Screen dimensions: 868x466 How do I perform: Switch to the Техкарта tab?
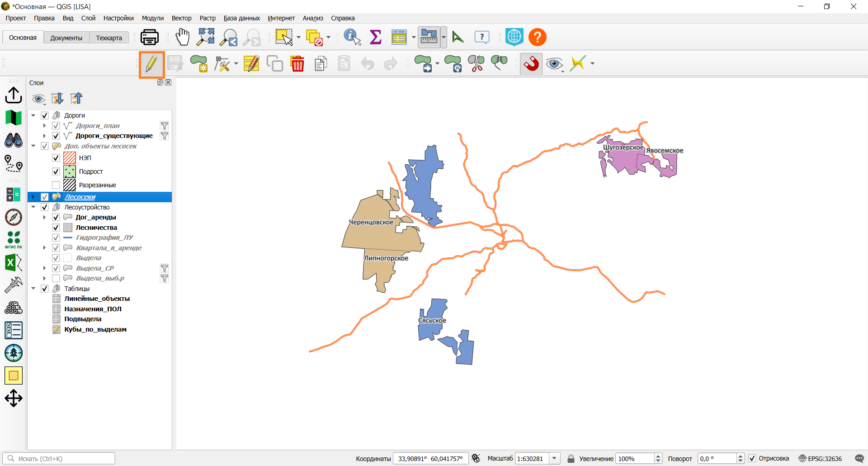(109, 38)
